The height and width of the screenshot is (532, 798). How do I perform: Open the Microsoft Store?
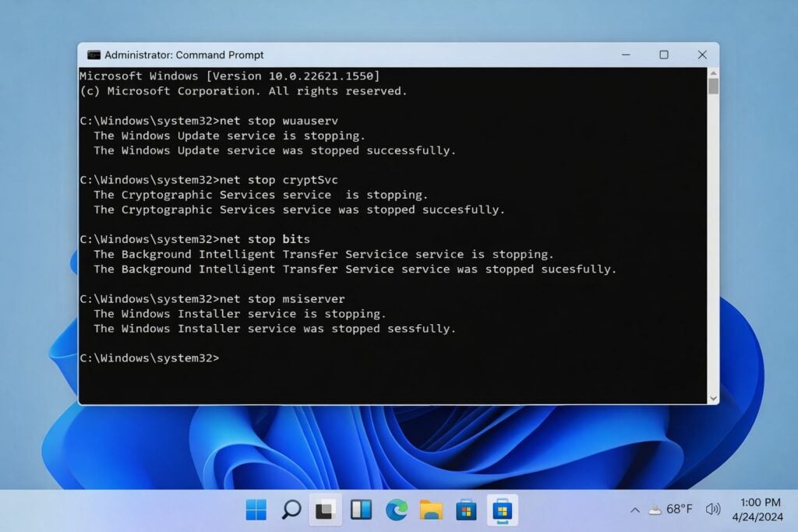(x=466, y=509)
